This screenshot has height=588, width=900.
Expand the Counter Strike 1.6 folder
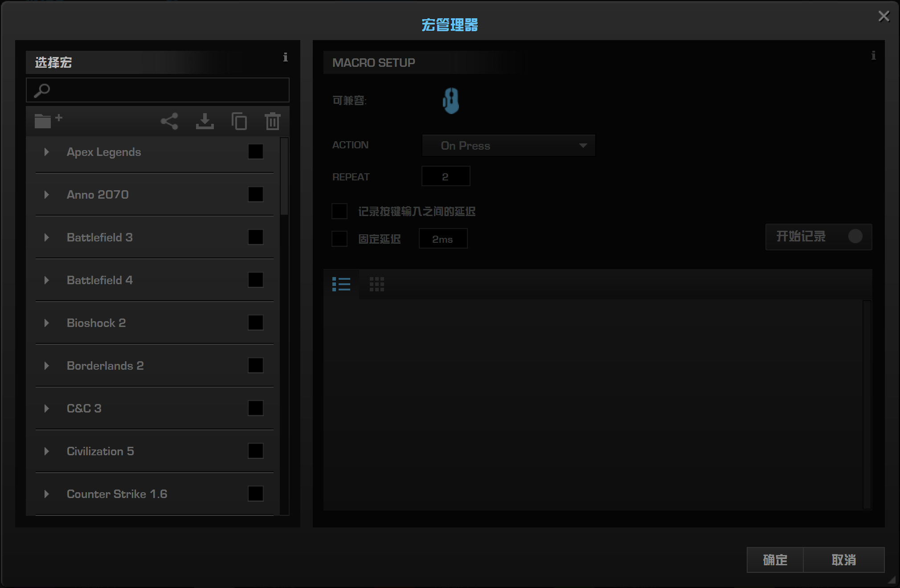point(46,494)
